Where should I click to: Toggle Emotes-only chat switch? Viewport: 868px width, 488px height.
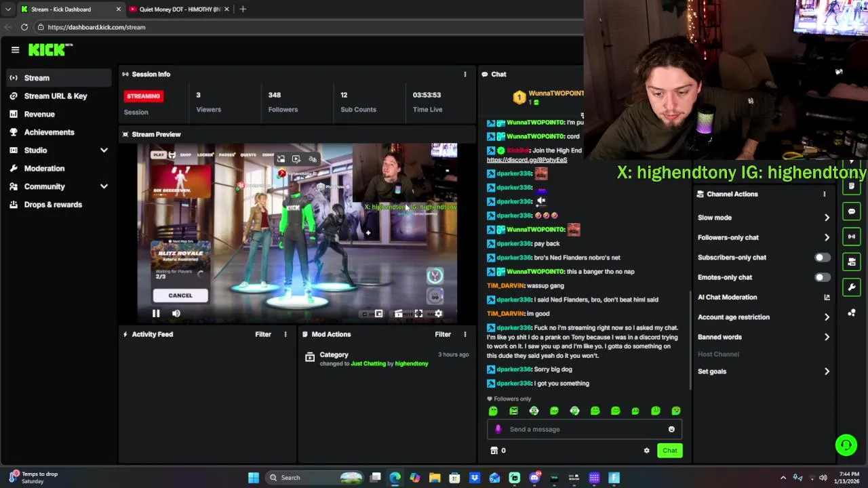click(821, 277)
